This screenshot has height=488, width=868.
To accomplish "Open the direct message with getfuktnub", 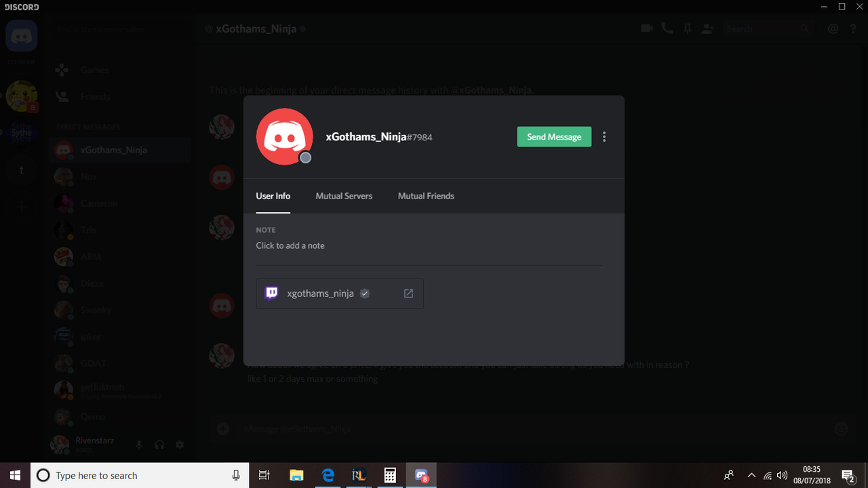I will [120, 390].
